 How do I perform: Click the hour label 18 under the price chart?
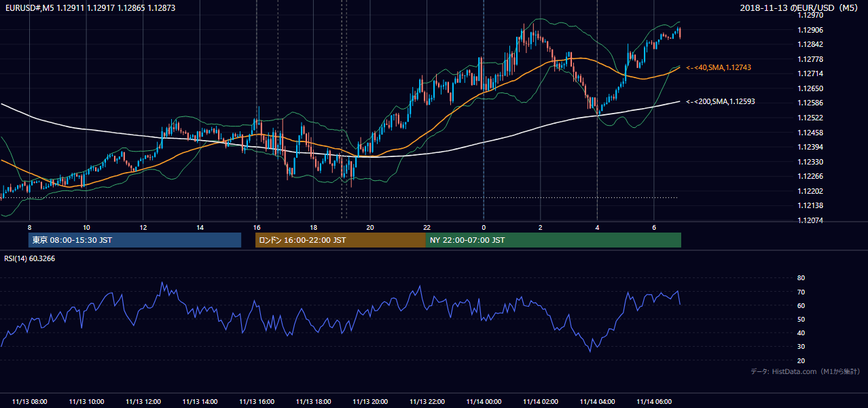313,226
